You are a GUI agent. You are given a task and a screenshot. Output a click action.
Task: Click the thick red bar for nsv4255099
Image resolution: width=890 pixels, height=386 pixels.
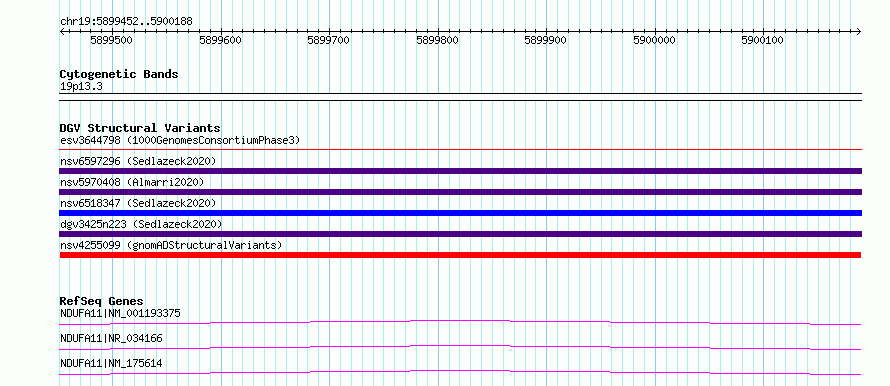pyautogui.click(x=460, y=255)
